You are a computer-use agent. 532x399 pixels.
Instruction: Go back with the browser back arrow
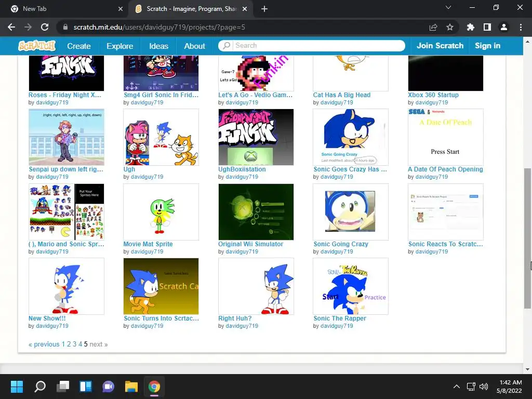coord(11,27)
